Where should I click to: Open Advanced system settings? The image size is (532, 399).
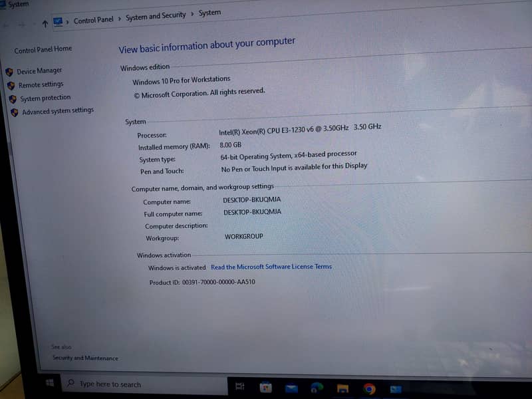click(x=58, y=111)
